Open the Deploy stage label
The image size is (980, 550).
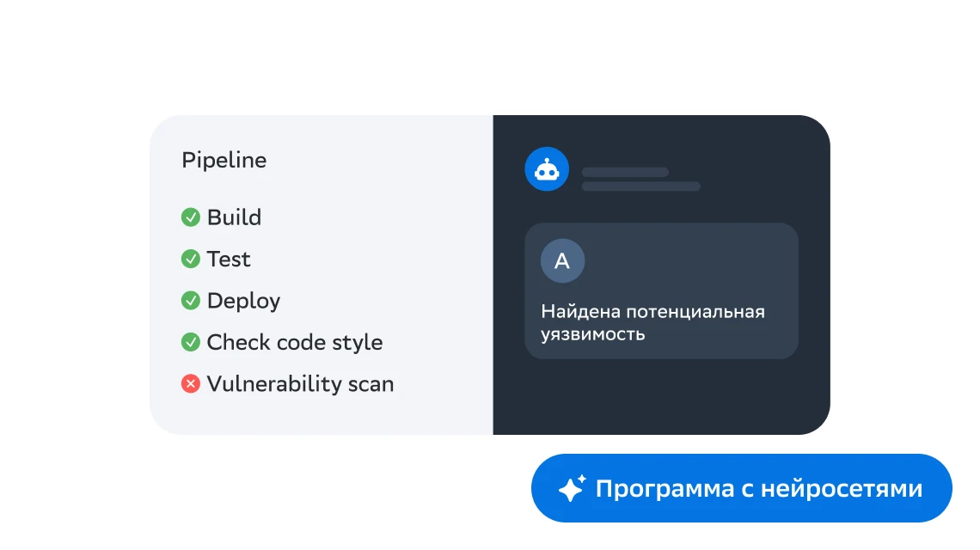(243, 301)
